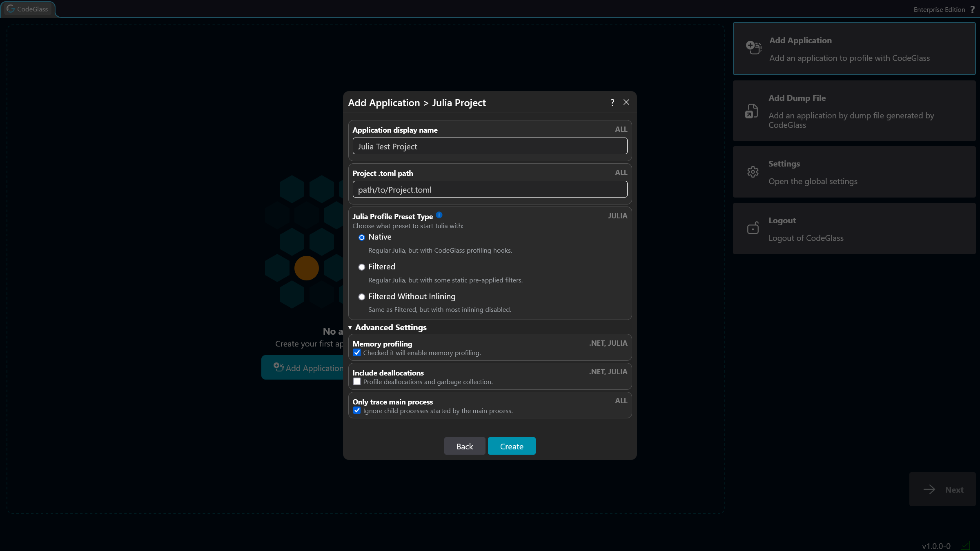Click the 'Enterprise Edition' text

939,9
